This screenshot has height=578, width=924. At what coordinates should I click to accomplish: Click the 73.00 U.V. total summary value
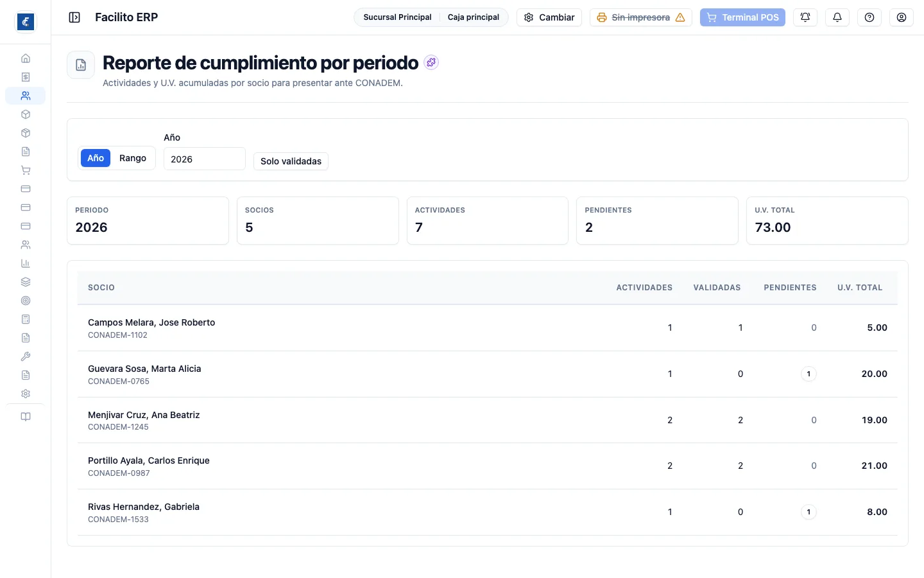click(x=773, y=227)
